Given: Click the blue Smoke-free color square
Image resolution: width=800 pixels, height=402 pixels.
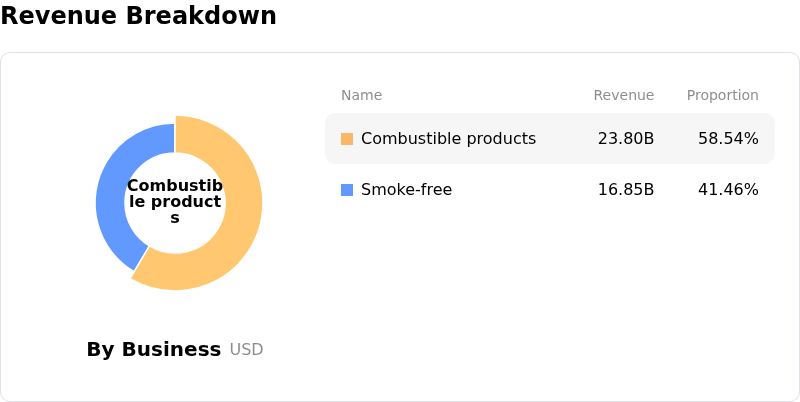Looking at the screenshot, I should point(347,190).
